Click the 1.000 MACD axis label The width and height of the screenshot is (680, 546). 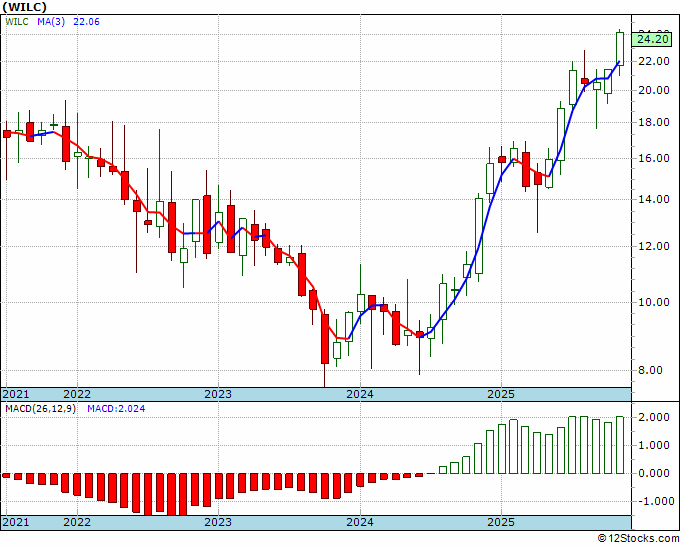(x=654, y=445)
